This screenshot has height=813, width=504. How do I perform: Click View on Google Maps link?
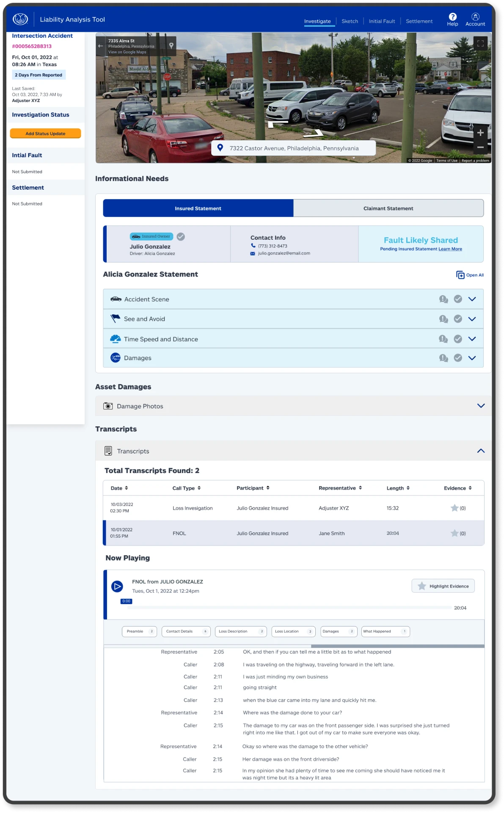[x=127, y=53]
